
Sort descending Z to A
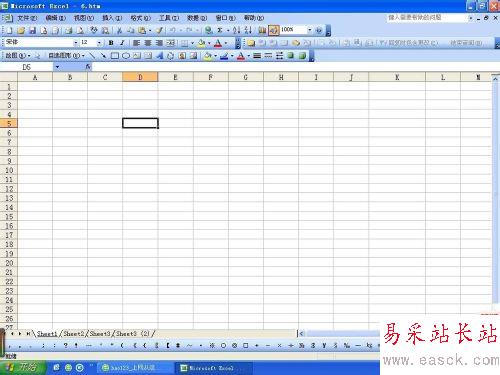tap(248, 31)
